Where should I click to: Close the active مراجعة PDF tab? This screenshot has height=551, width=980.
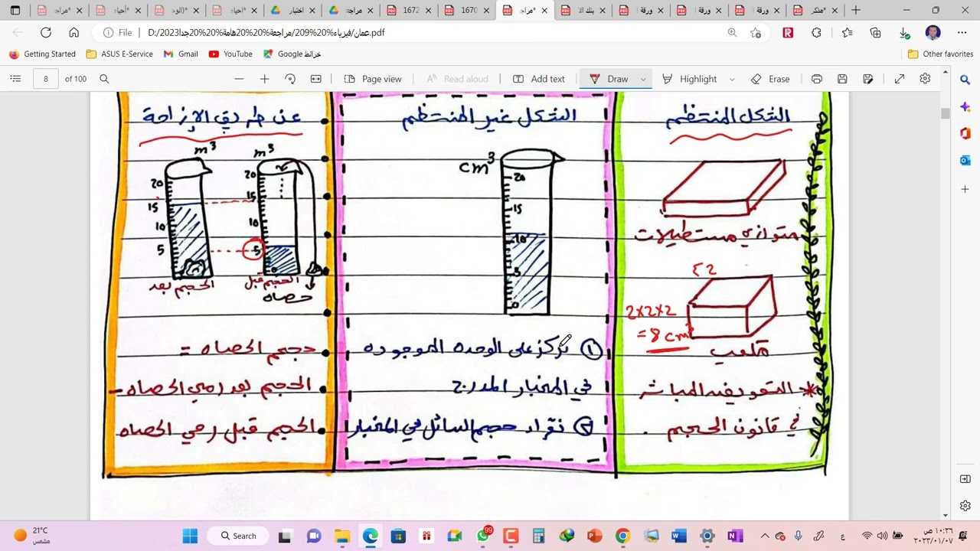pos(544,11)
